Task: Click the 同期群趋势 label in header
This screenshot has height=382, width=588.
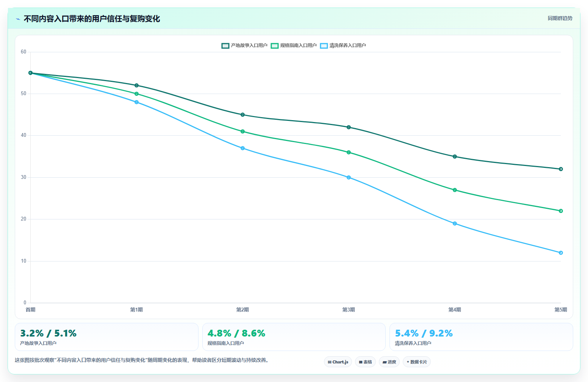Action: coord(560,18)
